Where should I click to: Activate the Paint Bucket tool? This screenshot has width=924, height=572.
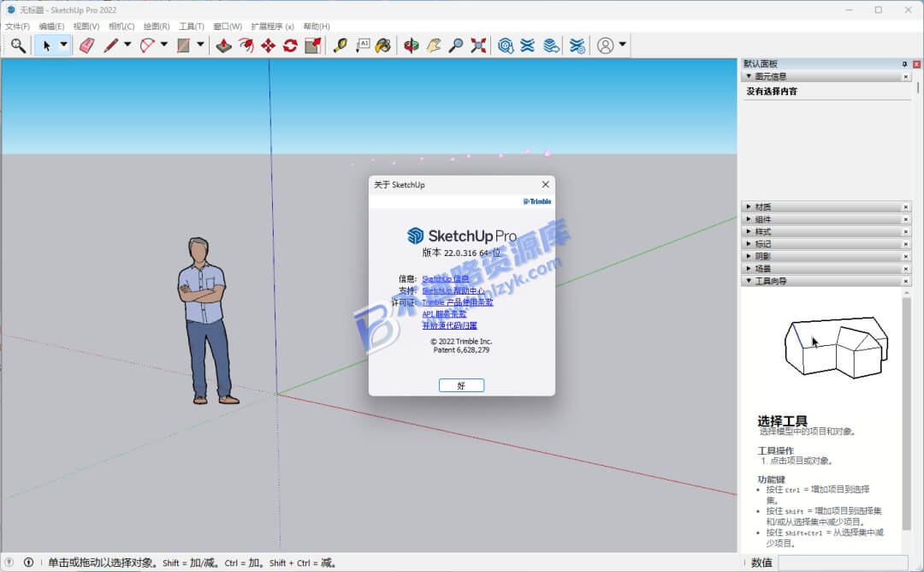383,45
